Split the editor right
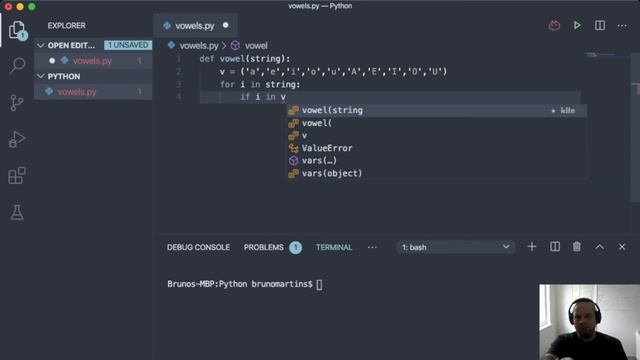This screenshot has width=640, height=360. click(x=600, y=25)
